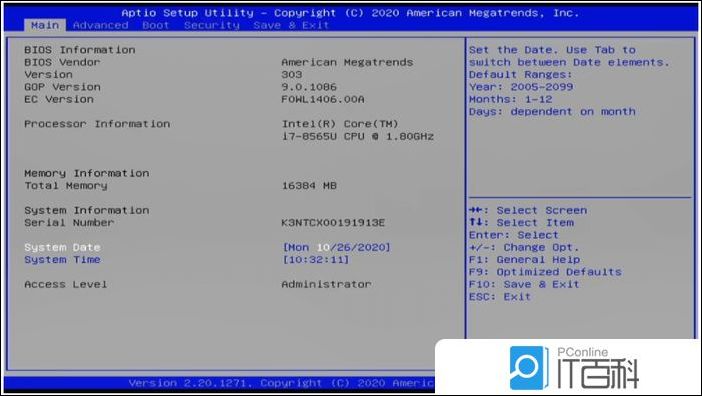The image size is (702, 396).
Task: Click the ESC: Exit hint
Action: pos(500,296)
